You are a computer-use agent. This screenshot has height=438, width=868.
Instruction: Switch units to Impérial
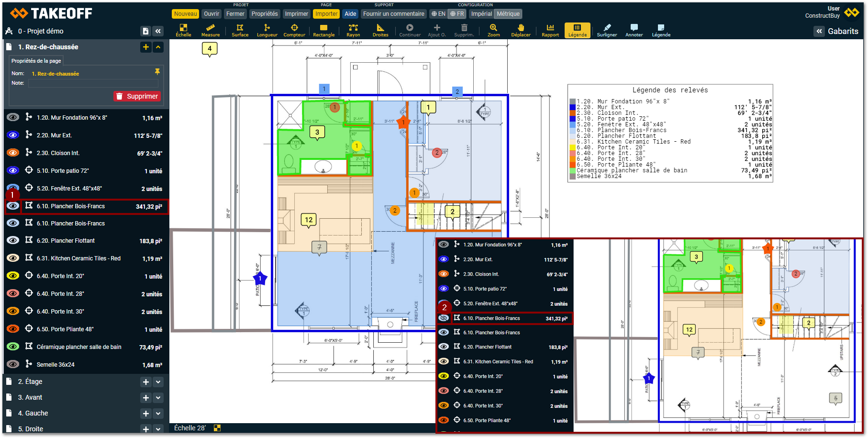tap(481, 14)
